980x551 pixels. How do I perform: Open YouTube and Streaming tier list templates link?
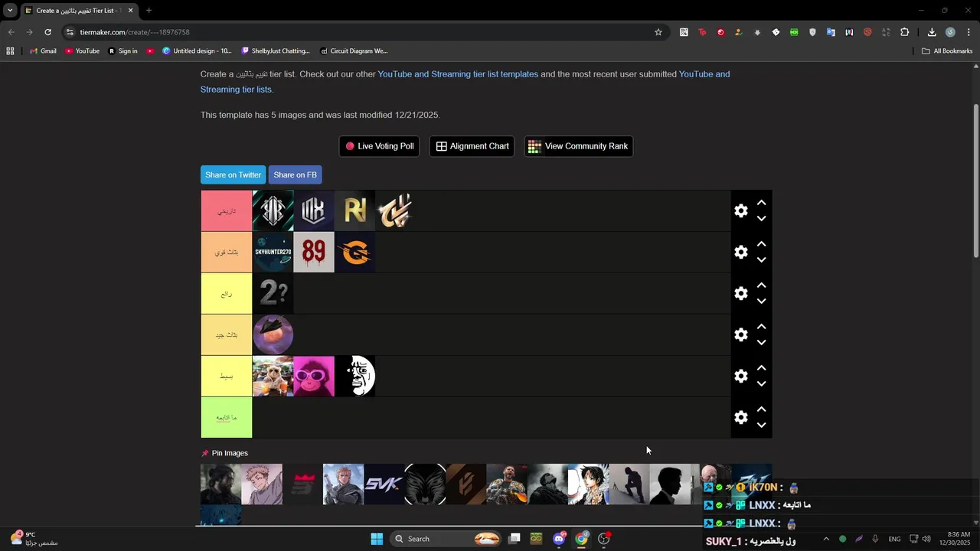[458, 74]
